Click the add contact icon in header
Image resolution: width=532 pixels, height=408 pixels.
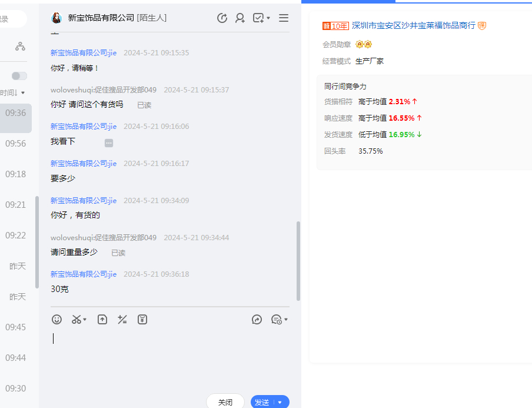240,18
